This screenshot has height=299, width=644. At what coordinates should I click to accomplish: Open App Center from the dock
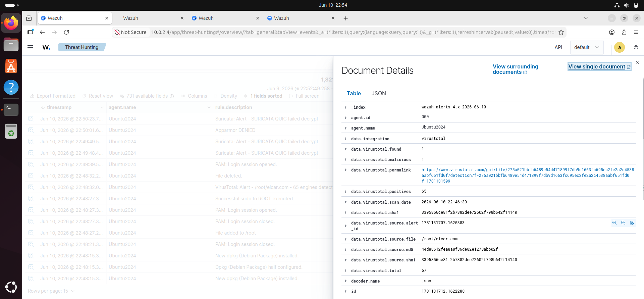11,66
